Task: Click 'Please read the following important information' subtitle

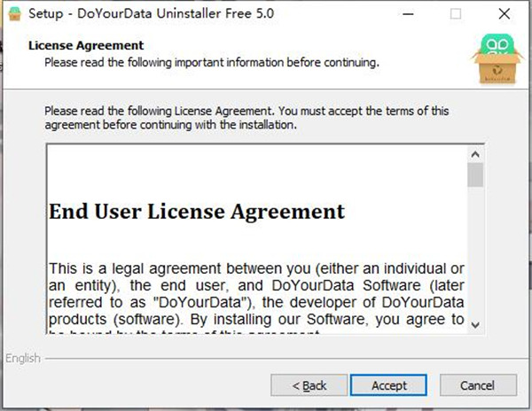Action: coord(212,62)
